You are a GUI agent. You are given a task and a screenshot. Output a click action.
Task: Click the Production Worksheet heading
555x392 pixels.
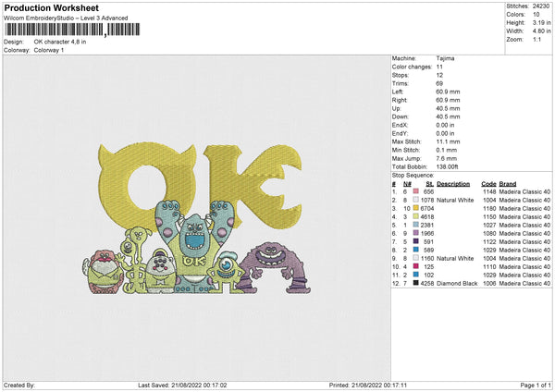coord(52,7)
